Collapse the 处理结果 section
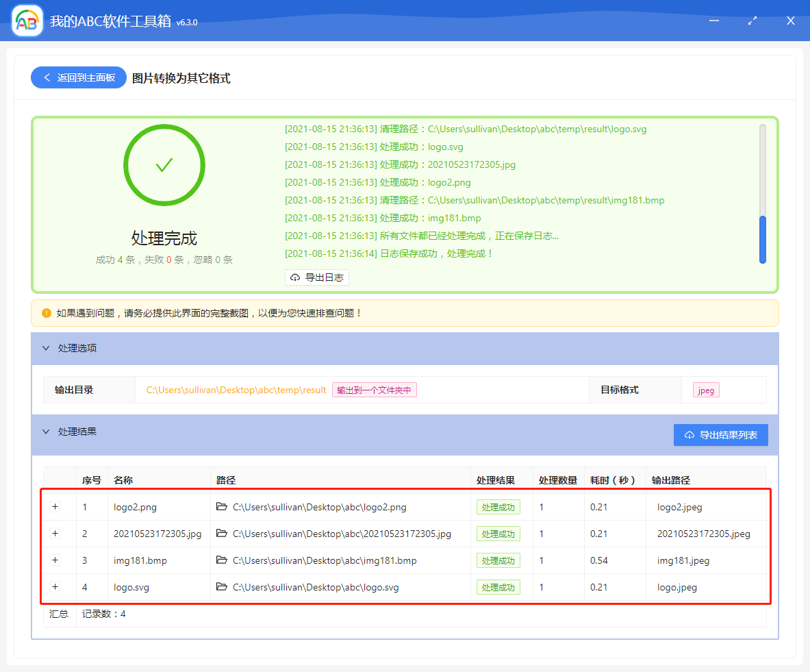Image resolution: width=810 pixels, height=672 pixels. (46, 431)
